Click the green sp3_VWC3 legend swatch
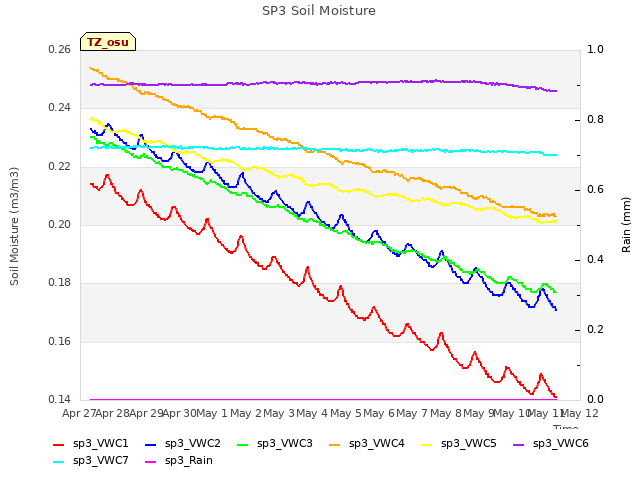The width and height of the screenshot is (640, 480). (x=242, y=444)
